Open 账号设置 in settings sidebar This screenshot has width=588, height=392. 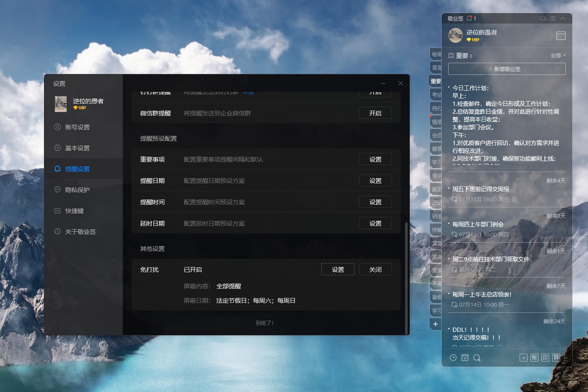click(83, 127)
